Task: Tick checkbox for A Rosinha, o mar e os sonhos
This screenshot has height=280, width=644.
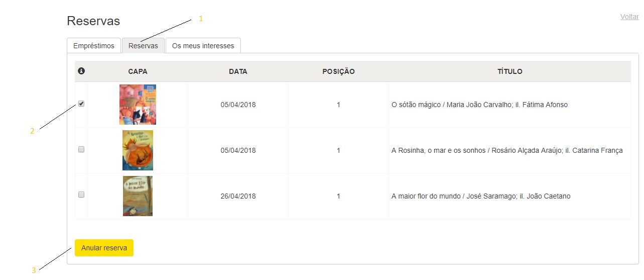Action: tap(81, 150)
